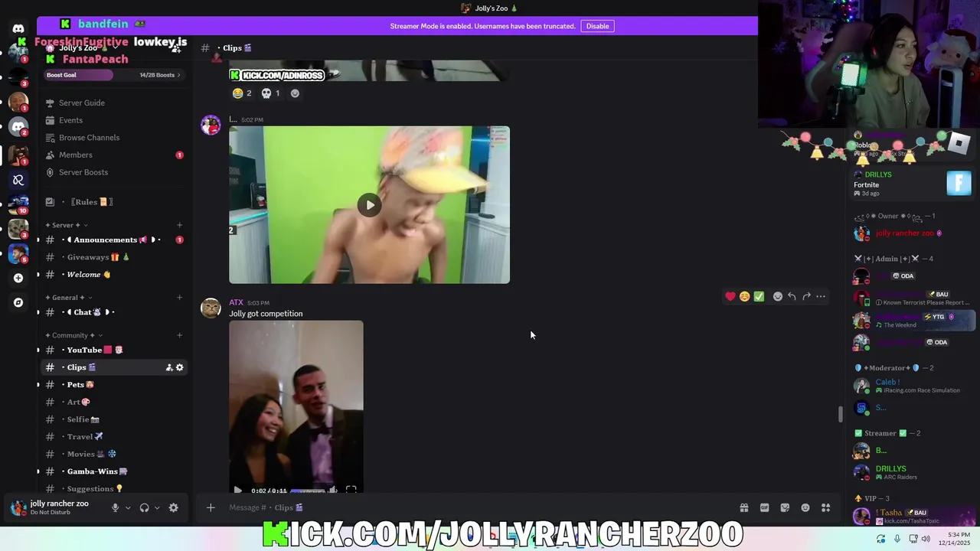980x551 pixels.
Task: Open user settings gear icon
Action: coord(173,507)
